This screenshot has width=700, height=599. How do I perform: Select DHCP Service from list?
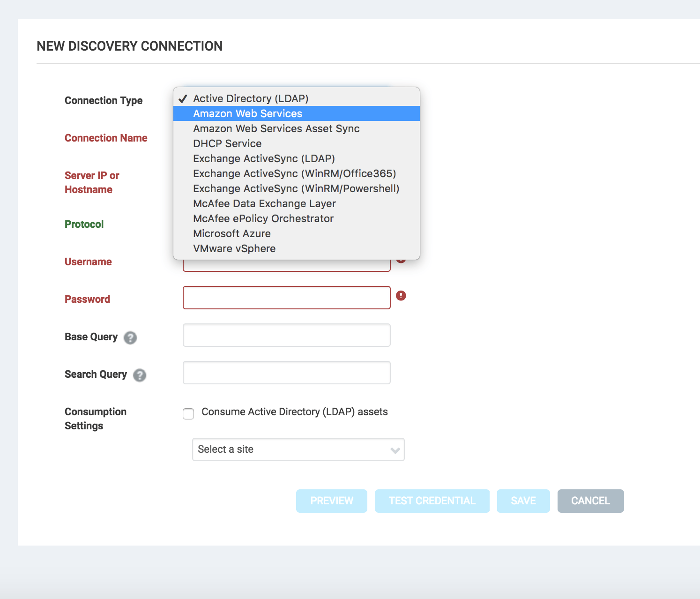pyautogui.click(x=297, y=143)
